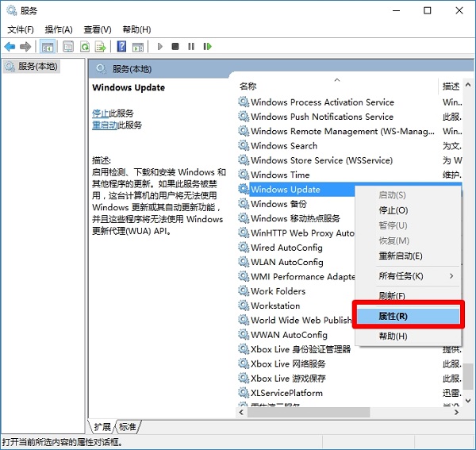This screenshot has height=450, width=476.
Task: Click horizontal scrollbar left arrow
Action: (x=242, y=413)
